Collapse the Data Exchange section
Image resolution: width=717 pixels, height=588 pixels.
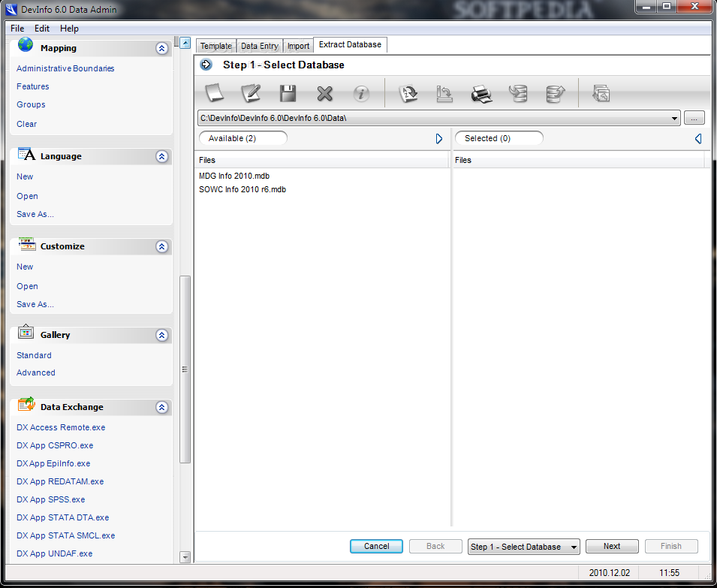pyautogui.click(x=162, y=407)
